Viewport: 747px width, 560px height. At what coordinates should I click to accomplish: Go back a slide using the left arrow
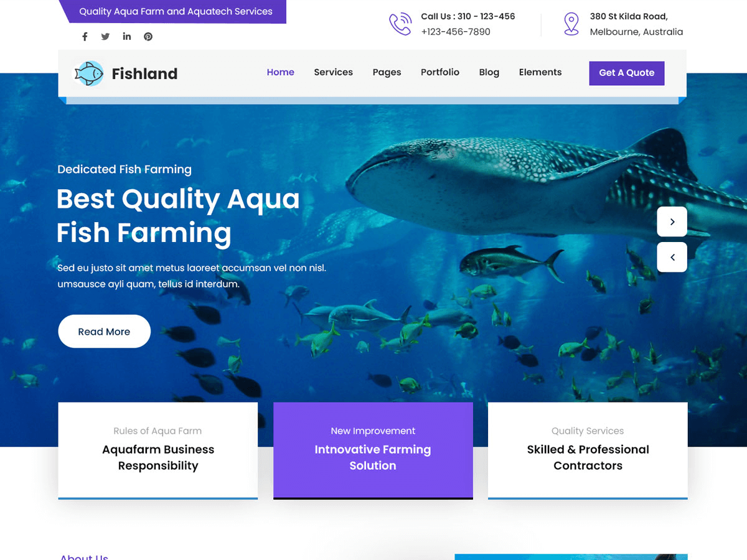tap(672, 257)
